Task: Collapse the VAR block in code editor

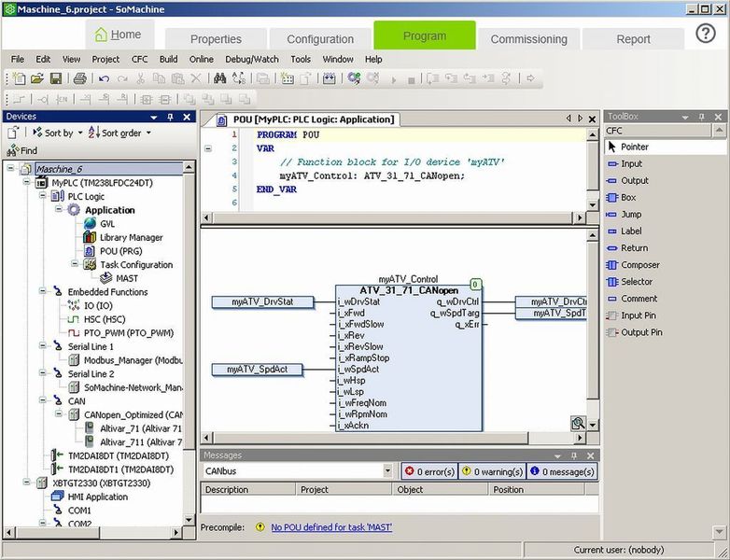Action: click(208, 148)
